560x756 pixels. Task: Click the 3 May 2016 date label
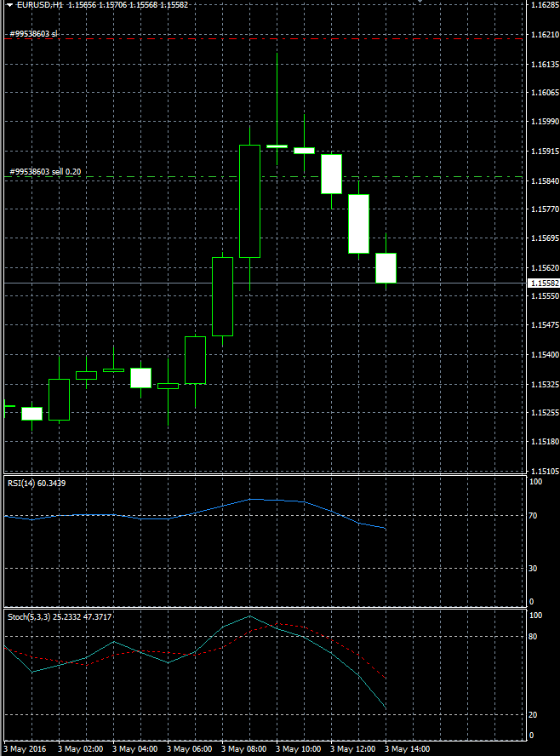pos(25,749)
